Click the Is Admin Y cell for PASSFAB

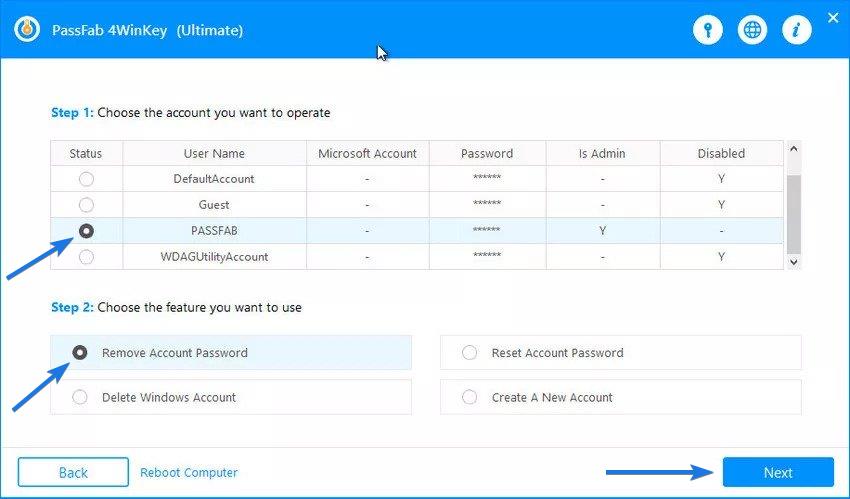pyautogui.click(x=602, y=231)
